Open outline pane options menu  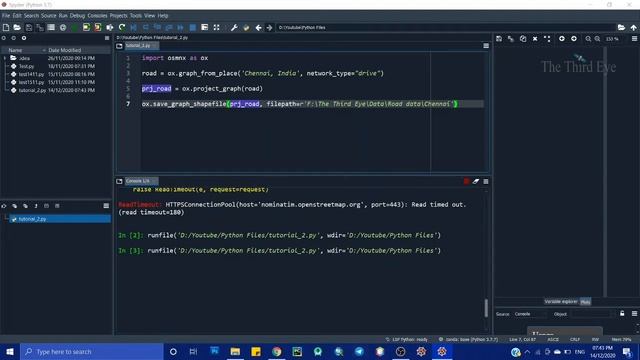coord(106,206)
